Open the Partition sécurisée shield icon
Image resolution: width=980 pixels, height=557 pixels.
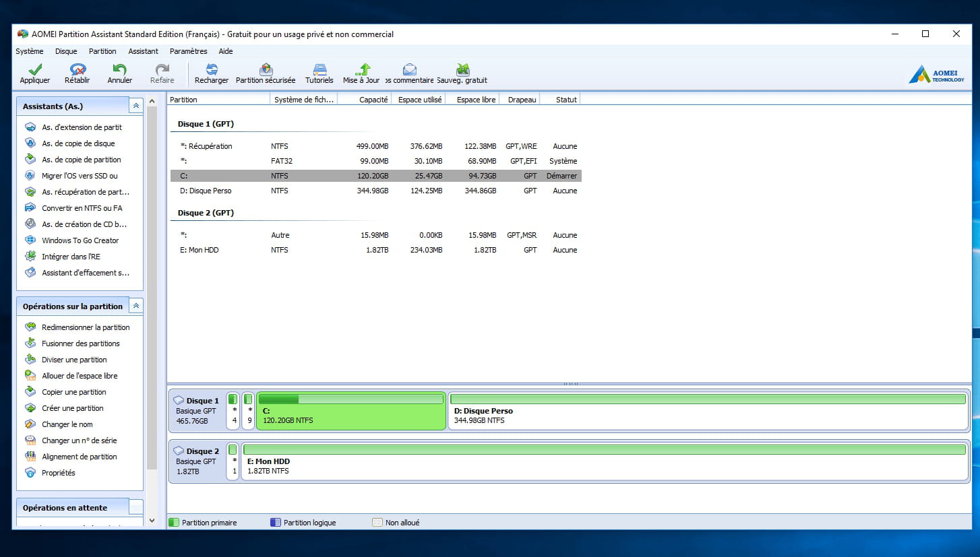click(x=266, y=69)
